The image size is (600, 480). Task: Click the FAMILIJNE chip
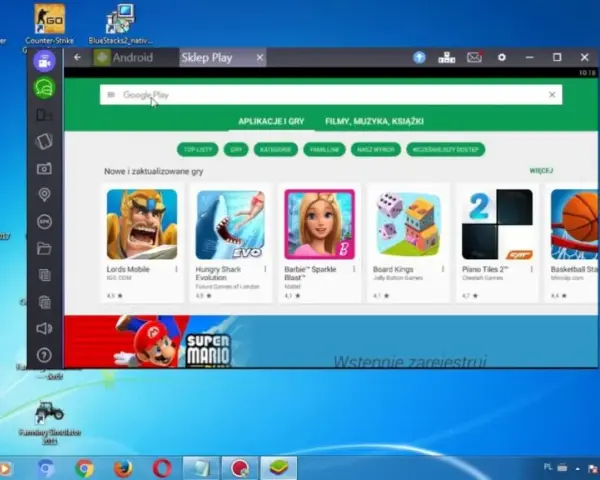(324, 150)
